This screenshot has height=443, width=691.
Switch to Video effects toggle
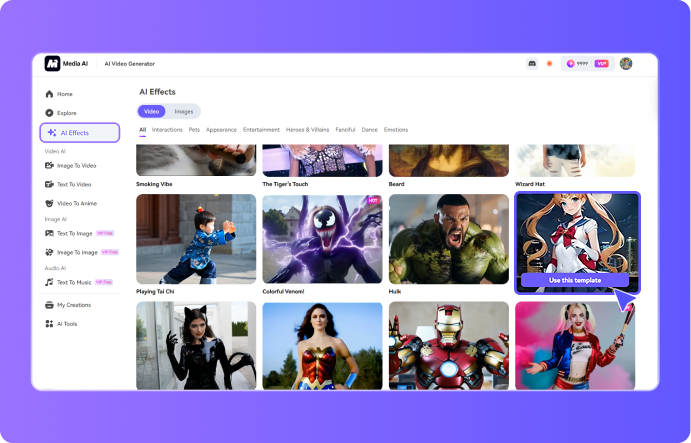pyautogui.click(x=151, y=112)
